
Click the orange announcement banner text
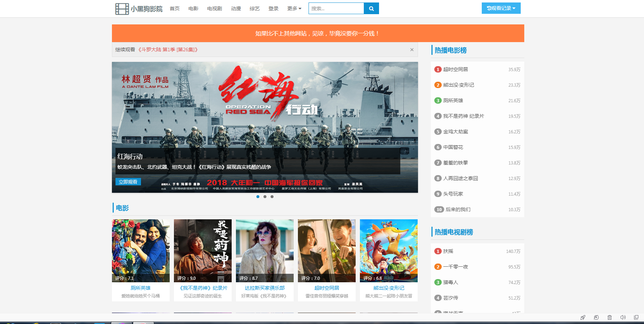[318, 33]
